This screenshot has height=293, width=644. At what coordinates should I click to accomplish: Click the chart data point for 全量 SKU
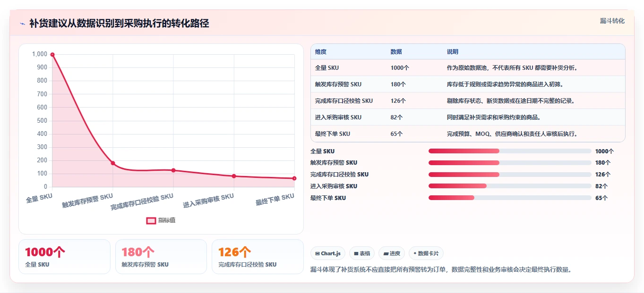pyautogui.click(x=52, y=54)
